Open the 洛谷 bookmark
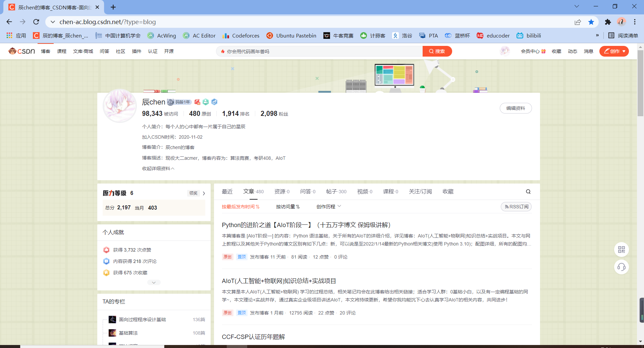Image resolution: width=644 pixels, height=348 pixels. tap(402, 36)
